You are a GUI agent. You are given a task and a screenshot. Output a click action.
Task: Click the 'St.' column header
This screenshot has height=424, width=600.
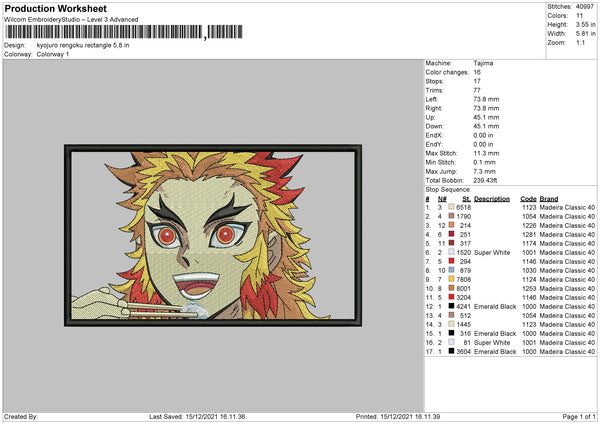(466, 199)
